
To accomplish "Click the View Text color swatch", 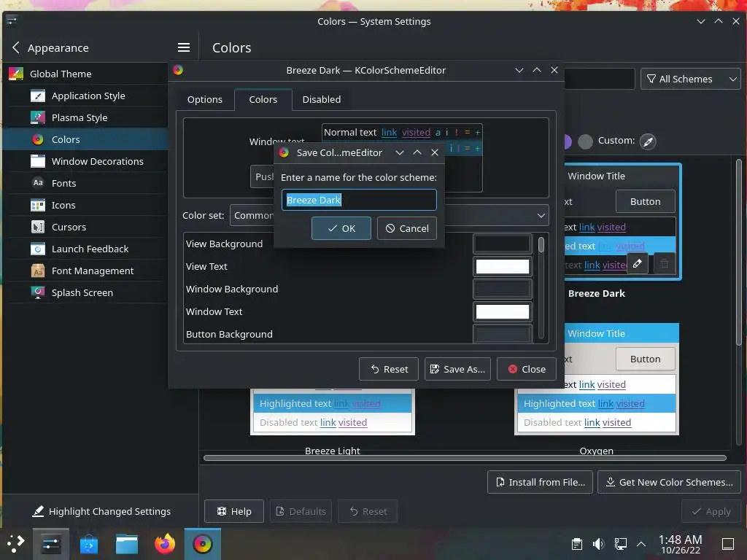I will pyautogui.click(x=502, y=267).
